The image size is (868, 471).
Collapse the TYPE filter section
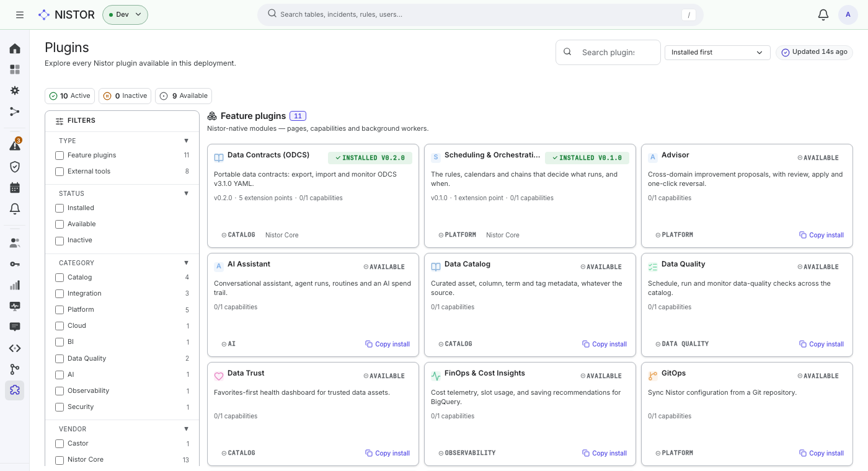pos(186,141)
